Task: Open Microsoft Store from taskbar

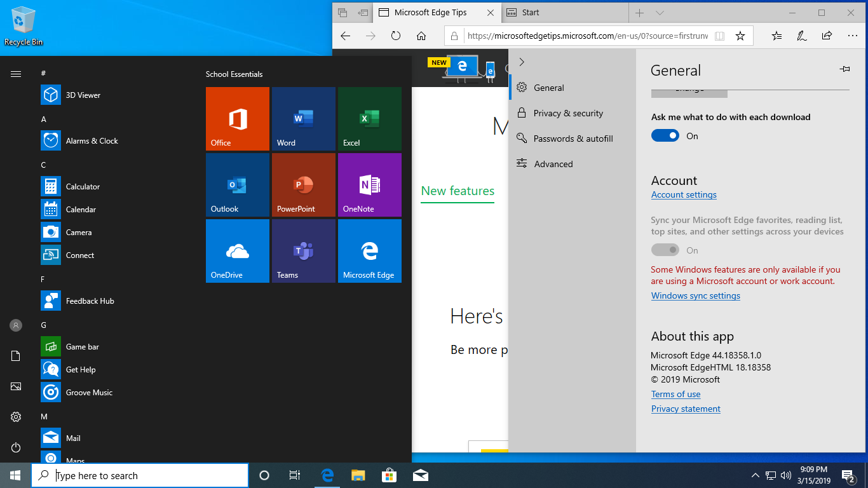Action: click(x=389, y=475)
